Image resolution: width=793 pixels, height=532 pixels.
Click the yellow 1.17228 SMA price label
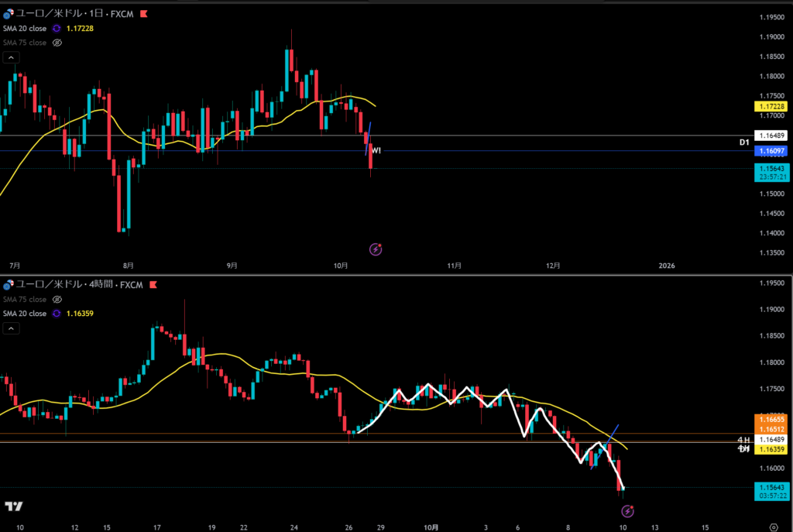771,106
